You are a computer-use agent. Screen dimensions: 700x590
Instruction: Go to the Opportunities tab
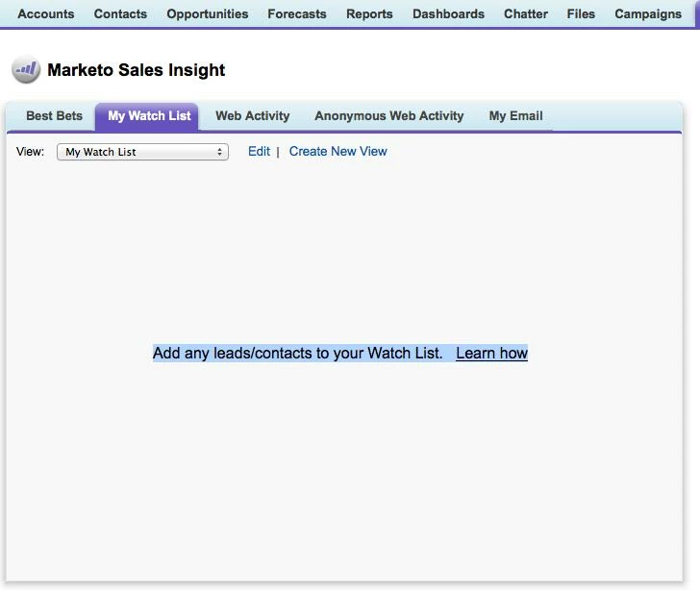[x=208, y=13]
